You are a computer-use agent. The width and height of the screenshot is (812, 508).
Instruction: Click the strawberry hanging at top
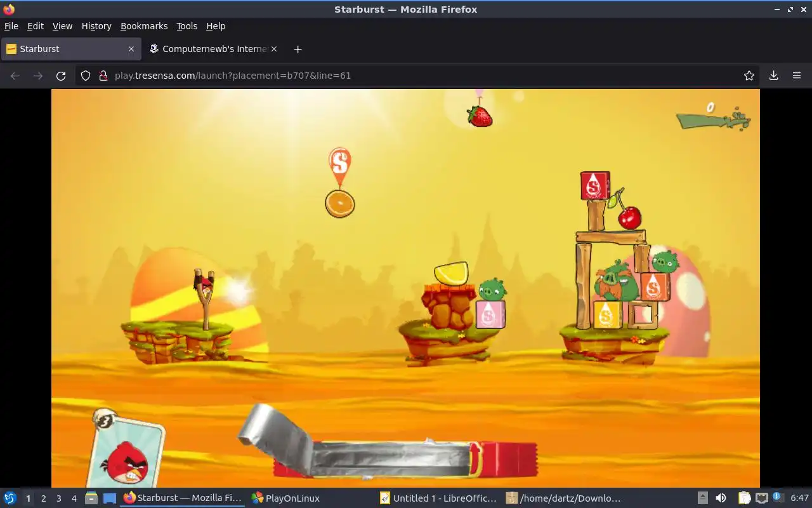(x=480, y=116)
